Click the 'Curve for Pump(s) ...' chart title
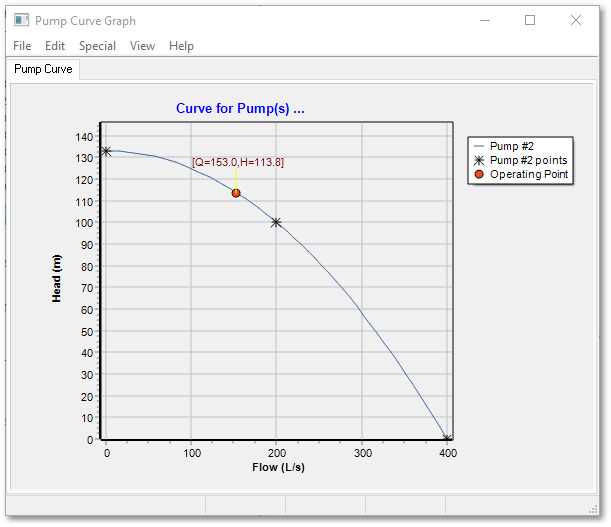Viewport: 611px width, 527px height. click(x=240, y=108)
